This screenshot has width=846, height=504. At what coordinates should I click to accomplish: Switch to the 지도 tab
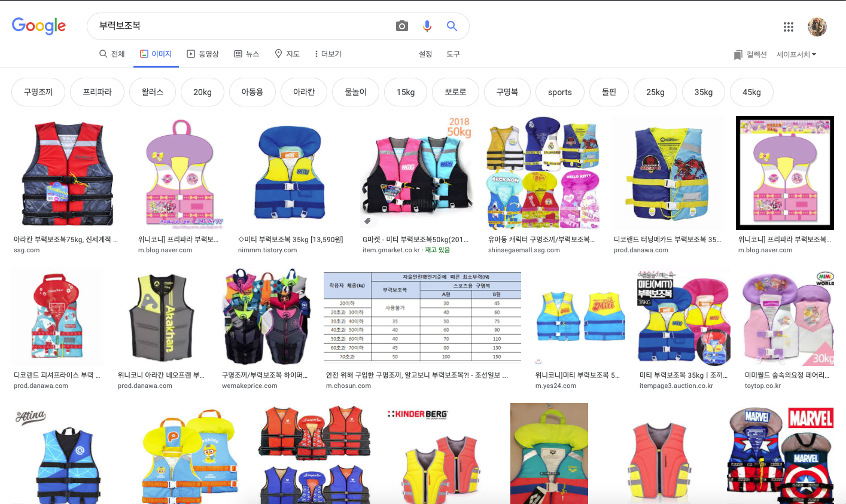[287, 54]
